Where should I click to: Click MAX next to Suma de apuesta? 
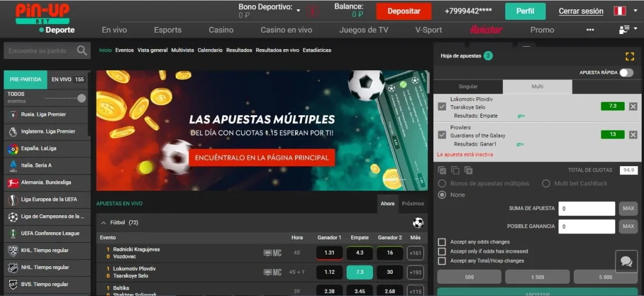[628, 209]
